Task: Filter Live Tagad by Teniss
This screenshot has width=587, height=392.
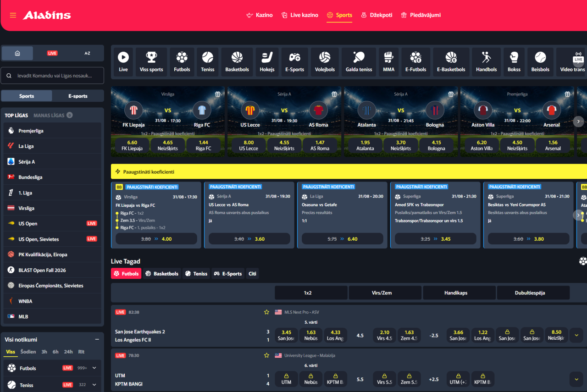Action: click(196, 274)
